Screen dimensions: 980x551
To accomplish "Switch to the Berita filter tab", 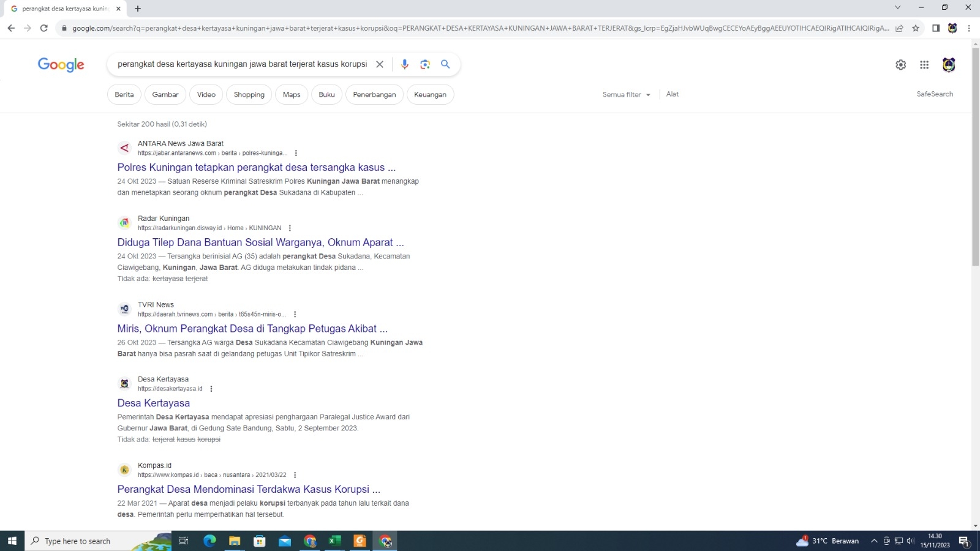I will (x=124, y=94).
